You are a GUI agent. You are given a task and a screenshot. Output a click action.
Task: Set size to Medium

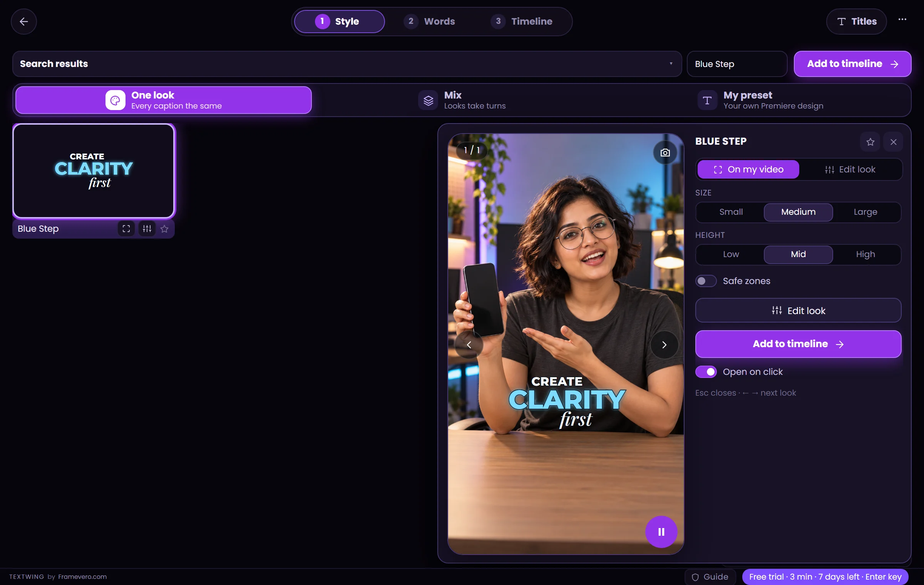point(798,212)
